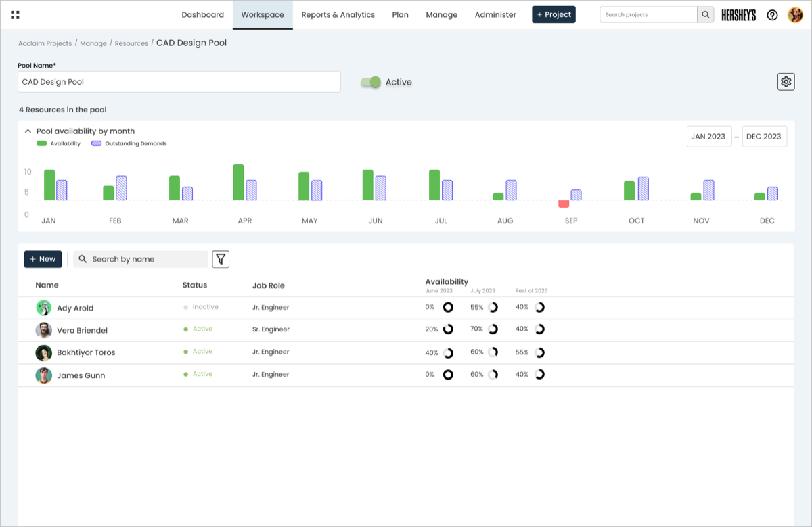The image size is (812, 527).
Task: Click the Outstanding Demands legend marker
Action: [96, 143]
